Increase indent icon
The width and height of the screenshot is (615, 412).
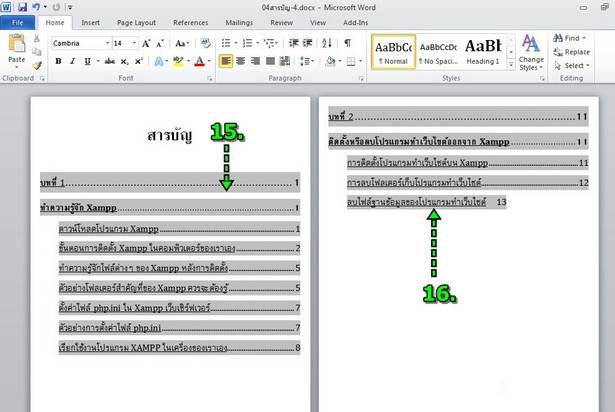308,43
